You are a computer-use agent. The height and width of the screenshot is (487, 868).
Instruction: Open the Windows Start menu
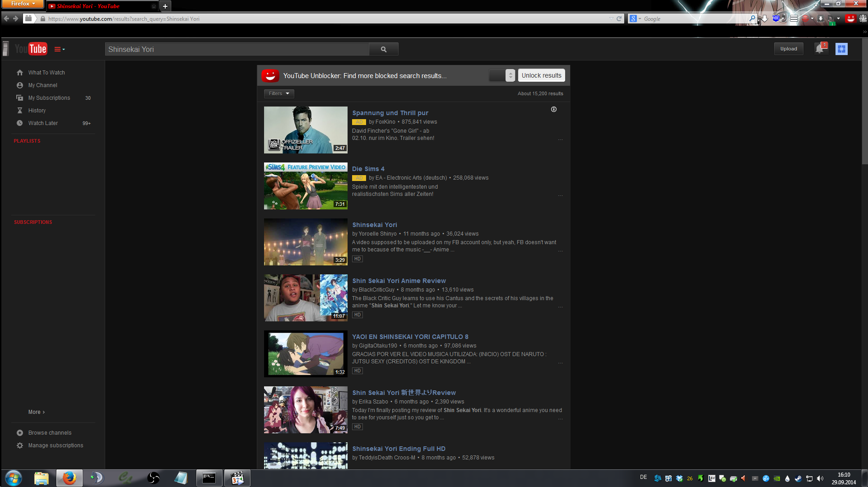click(x=14, y=478)
